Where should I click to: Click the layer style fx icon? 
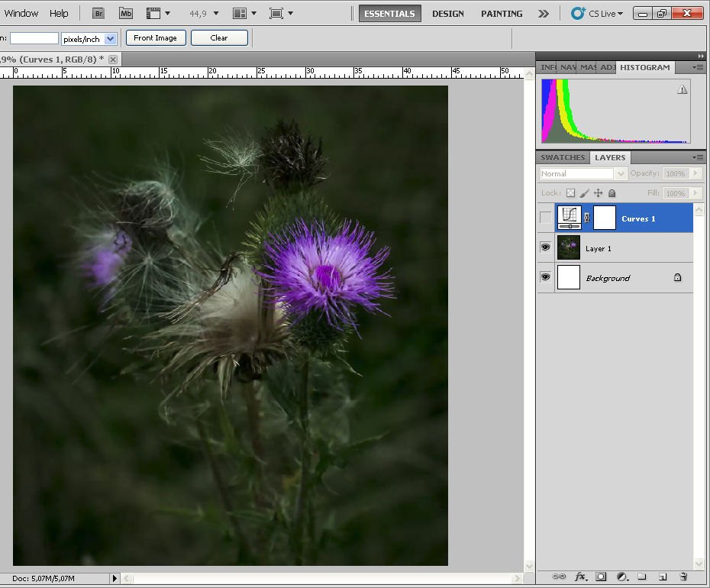point(580,577)
